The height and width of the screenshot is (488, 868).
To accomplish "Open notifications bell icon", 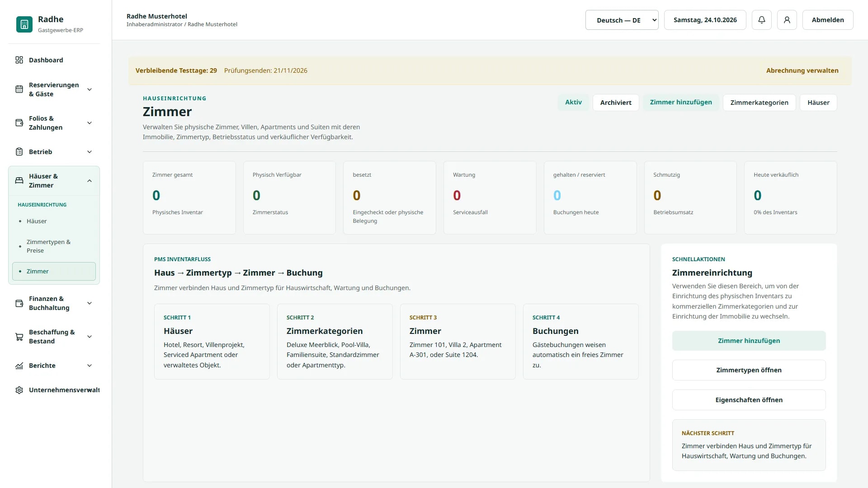I will click(x=762, y=20).
